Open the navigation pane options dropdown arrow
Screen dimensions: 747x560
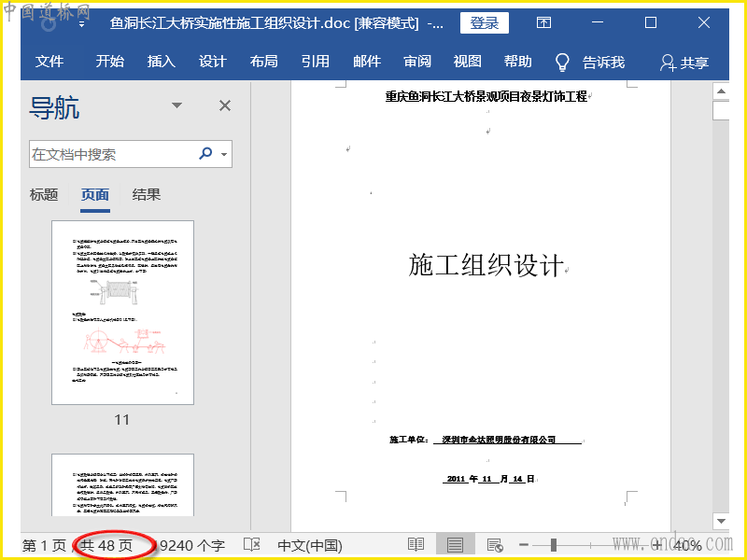[176, 105]
